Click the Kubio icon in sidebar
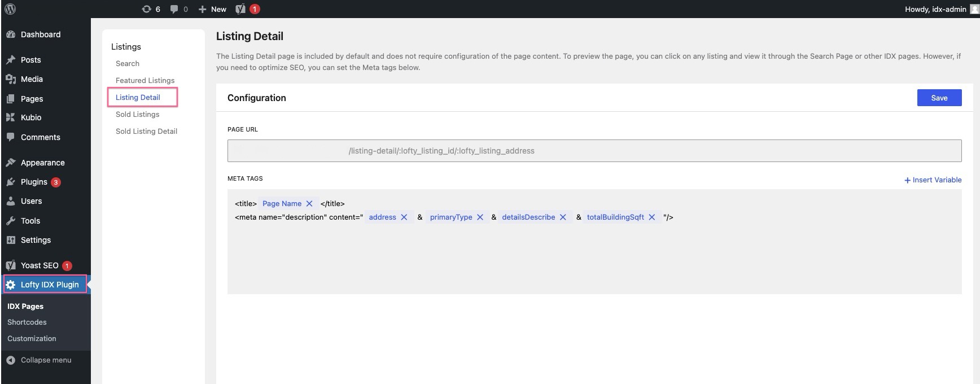 11,117
